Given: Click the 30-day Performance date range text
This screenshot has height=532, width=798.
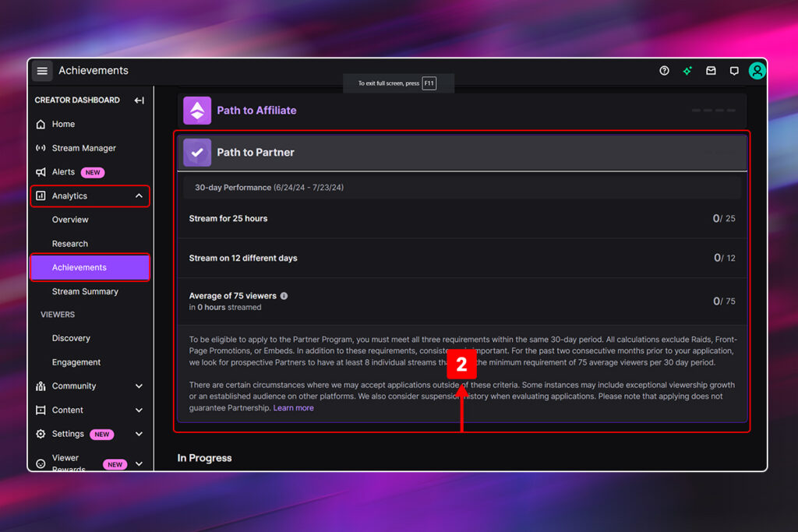Looking at the screenshot, I should pos(269,188).
